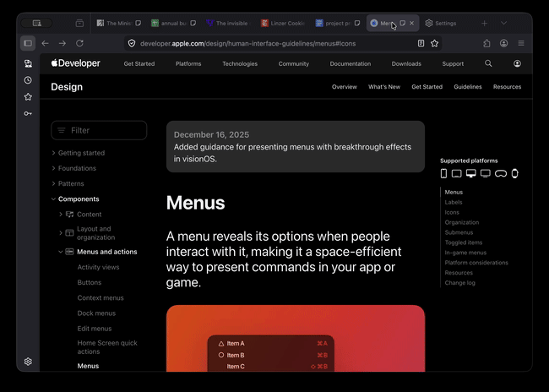This screenshot has width=549, height=392.
Task: Jump to the Toggled items section
Action: point(463,242)
